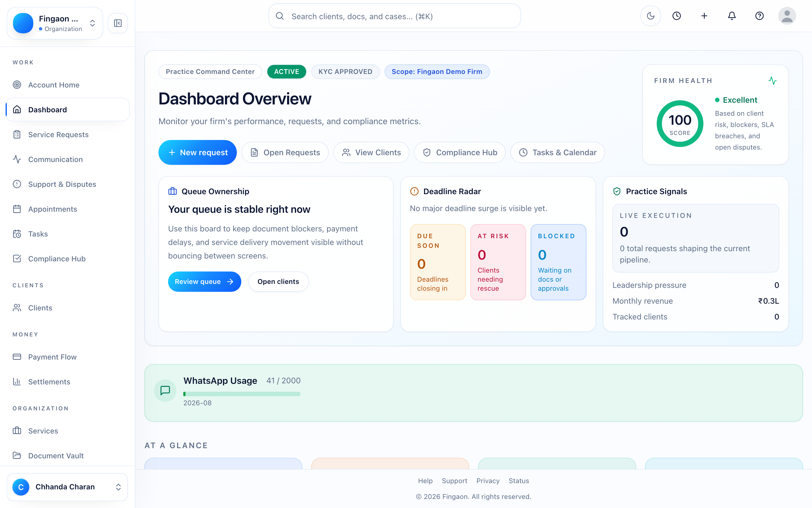Click Scope: Fingaon Demo Firm badge
The height and width of the screenshot is (508, 812).
coord(437,72)
